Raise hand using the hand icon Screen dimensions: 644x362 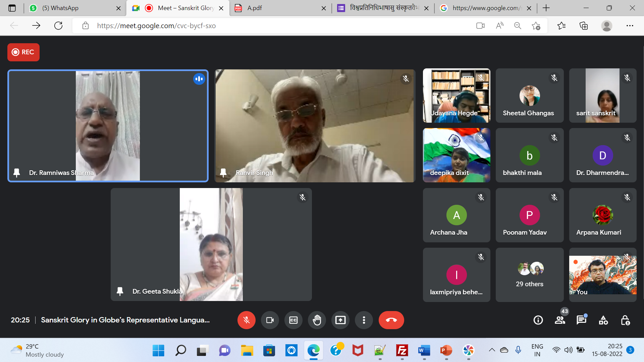tap(317, 320)
